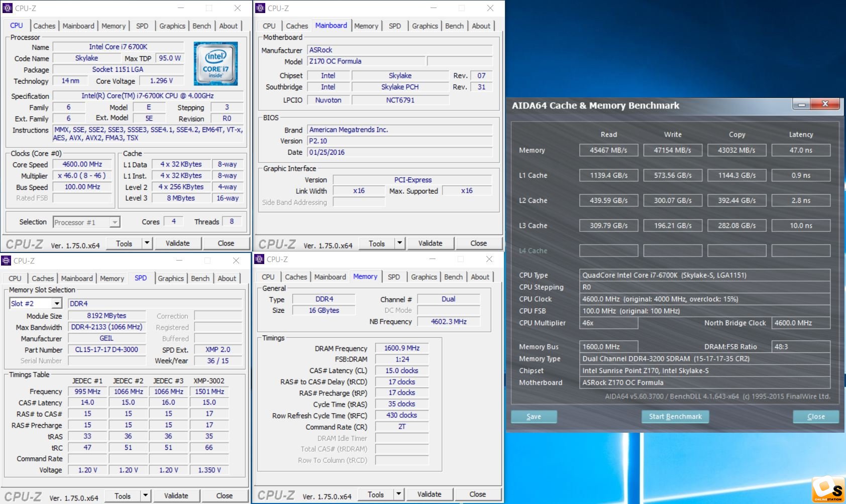This screenshot has height=504, width=846.
Task: Click AIDA64 Memory Write 47154 MB/s
Action: point(673,150)
